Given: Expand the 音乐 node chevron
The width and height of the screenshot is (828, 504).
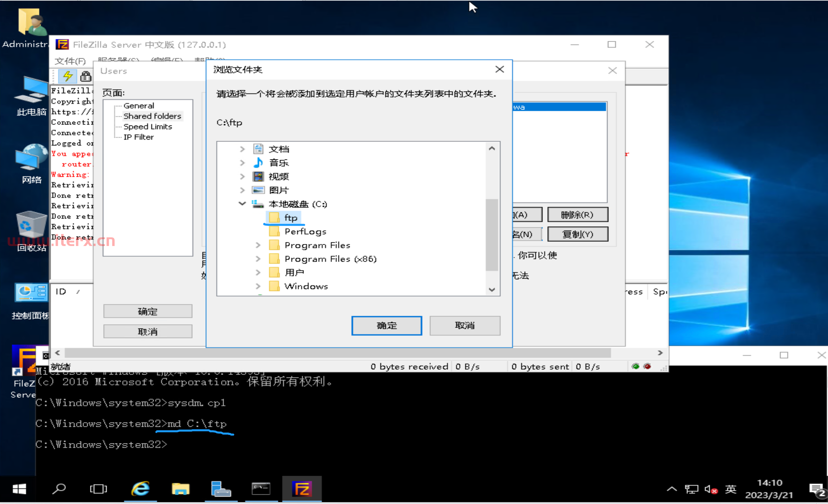Looking at the screenshot, I should pos(242,163).
